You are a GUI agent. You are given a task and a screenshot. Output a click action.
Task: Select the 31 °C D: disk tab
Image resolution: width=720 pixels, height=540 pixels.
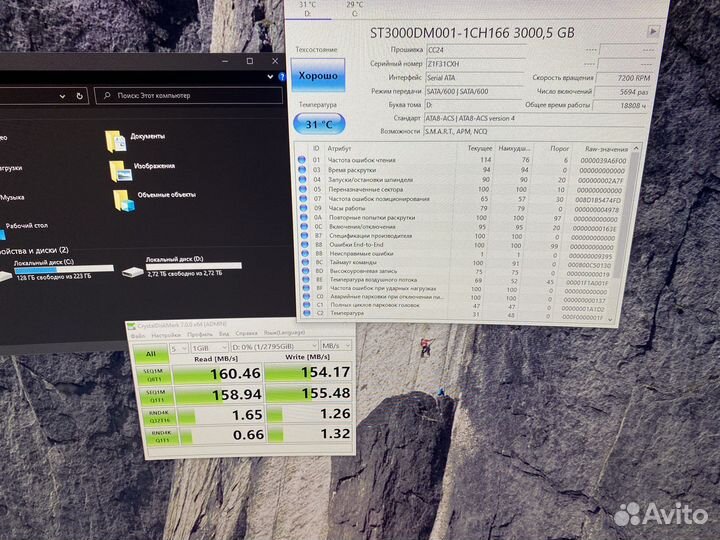click(308, 9)
